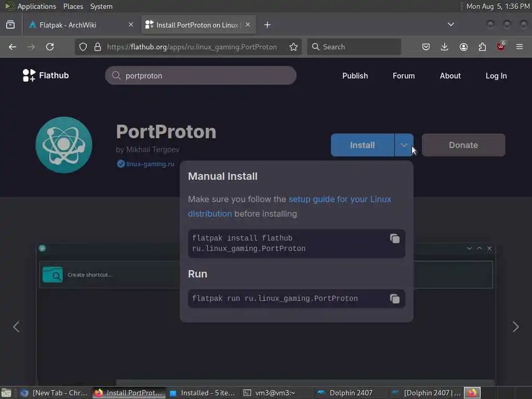Viewport: 532px width, 399px height.
Task: Click the Firefox icon at the taskbar's right end
Action: [x=472, y=393]
